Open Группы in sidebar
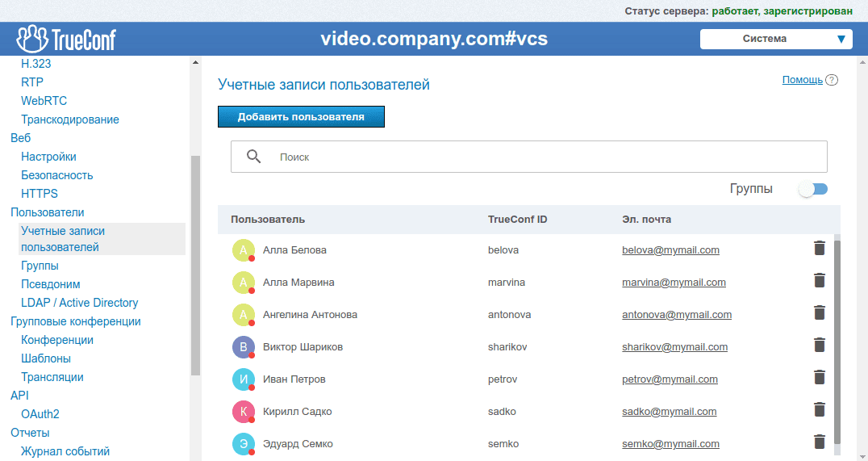 click(x=40, y=266)
